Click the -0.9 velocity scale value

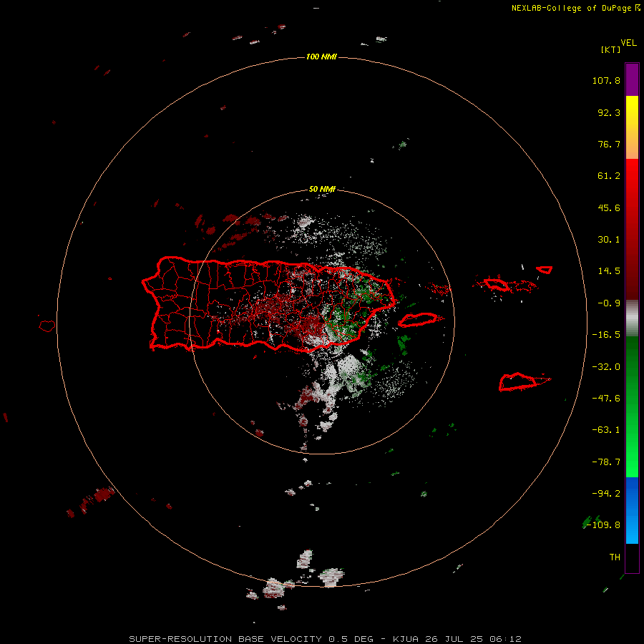pyautogui.click(x=609, y=303)
